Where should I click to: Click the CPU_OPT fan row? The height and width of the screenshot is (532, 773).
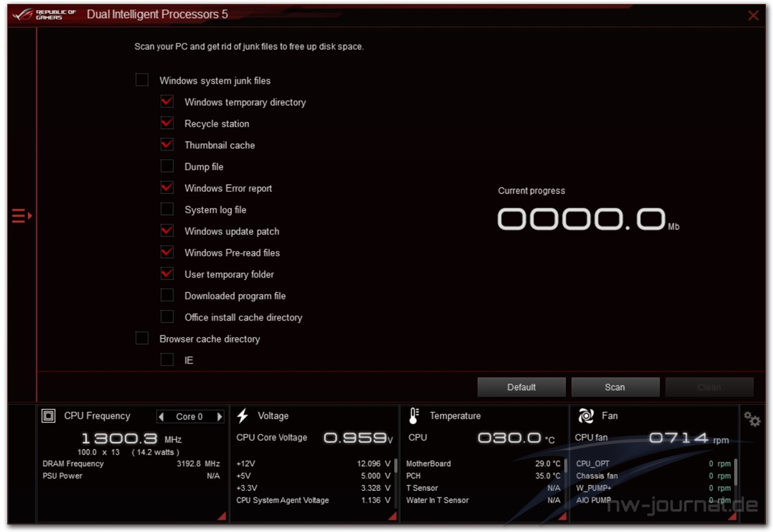tap(653, 464)
